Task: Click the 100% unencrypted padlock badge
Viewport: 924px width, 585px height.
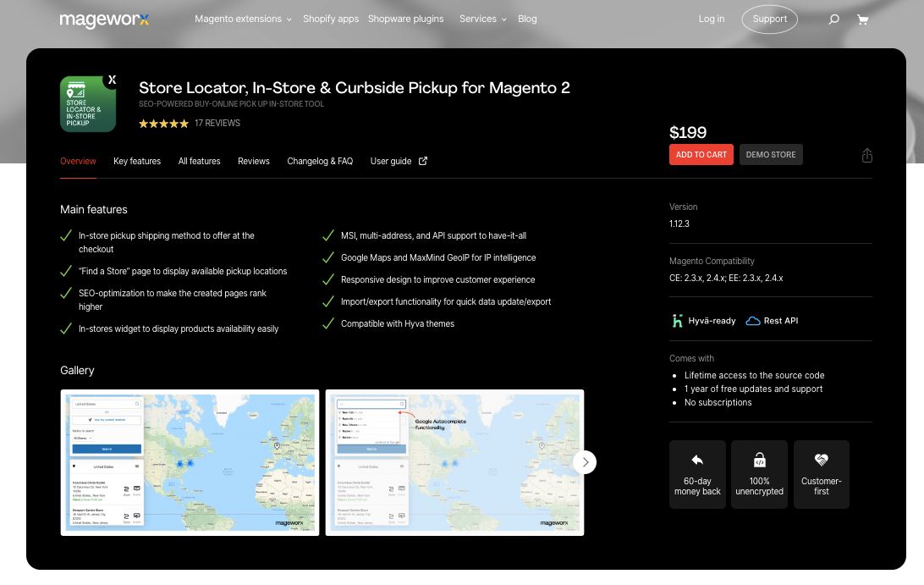Action: coord(759,474)
